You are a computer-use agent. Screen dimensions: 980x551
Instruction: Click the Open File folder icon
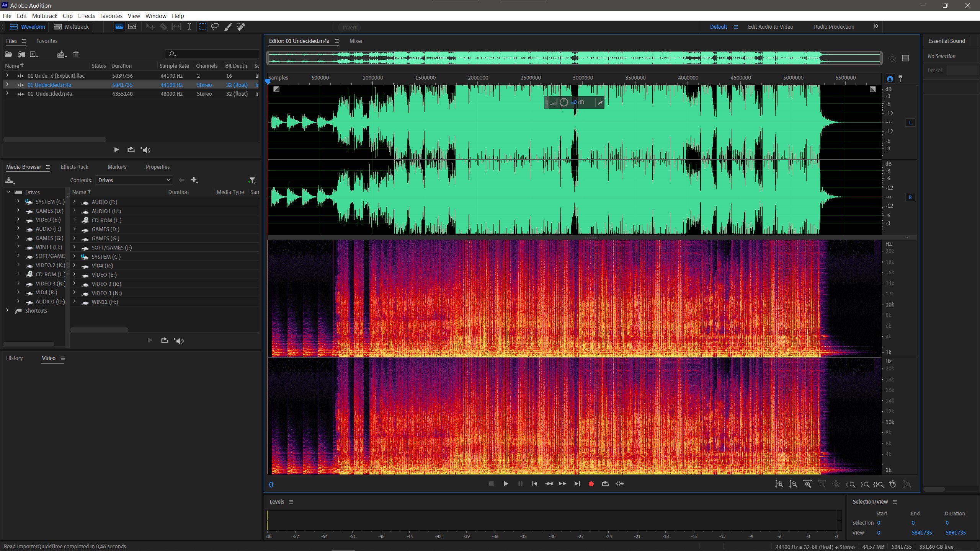pyautogui.click(x=8, y=54)
